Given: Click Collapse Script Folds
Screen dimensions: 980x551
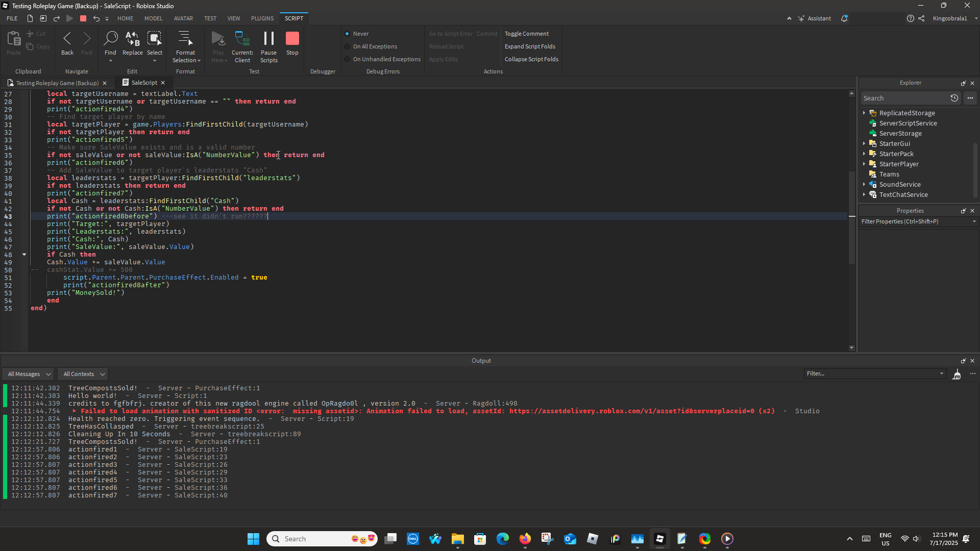Looking at the screenshot, I should [x=531, y=59].
